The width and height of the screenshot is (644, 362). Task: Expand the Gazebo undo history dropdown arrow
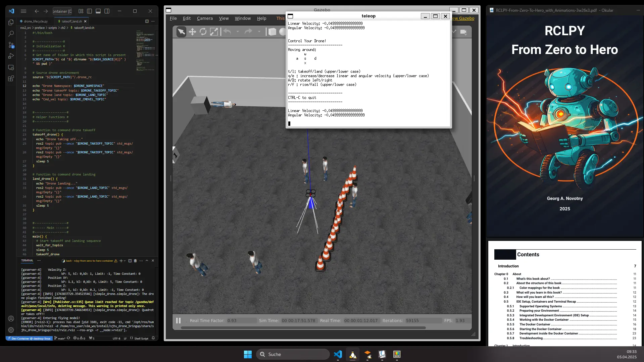coord(238,32)
